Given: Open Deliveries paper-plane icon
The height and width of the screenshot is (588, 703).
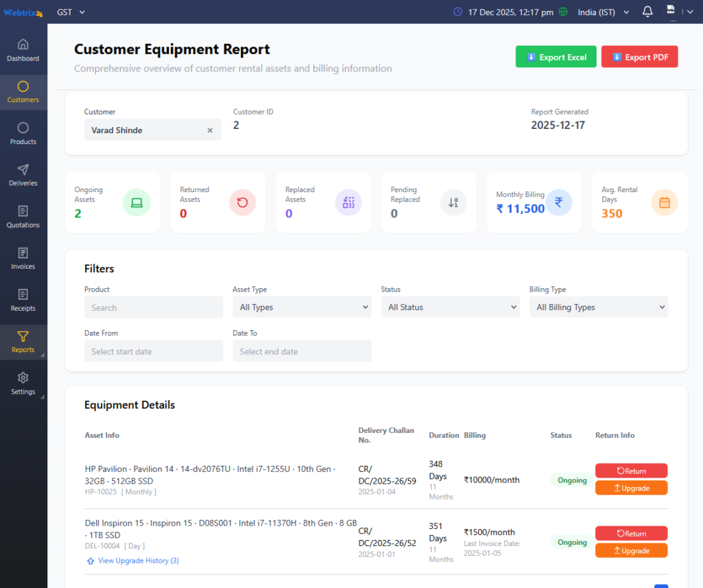Looking at the screenshot, I should point(23,169).
